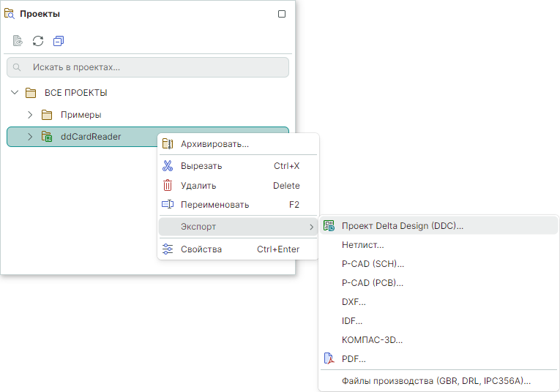Select КОМПАС-3D… export option
Viewport: 560px width, 392px height.
372,340
